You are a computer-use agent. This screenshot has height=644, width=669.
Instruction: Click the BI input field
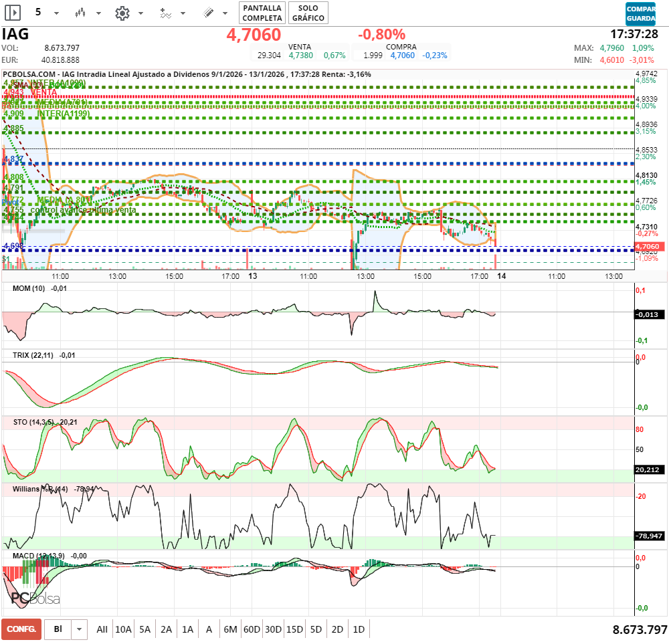58,629
